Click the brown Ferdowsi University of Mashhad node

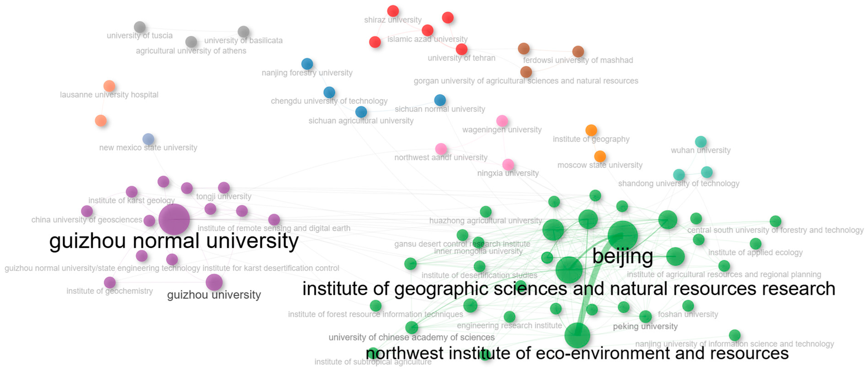578,52
